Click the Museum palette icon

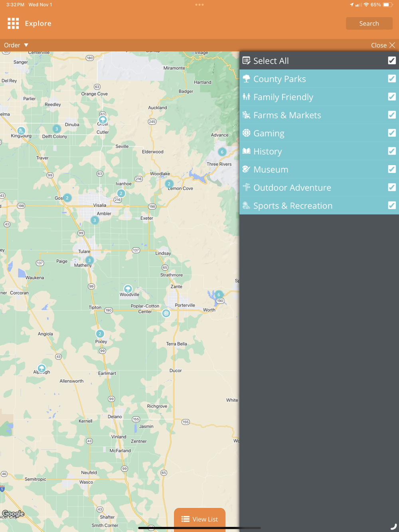(x=247, y=169)
